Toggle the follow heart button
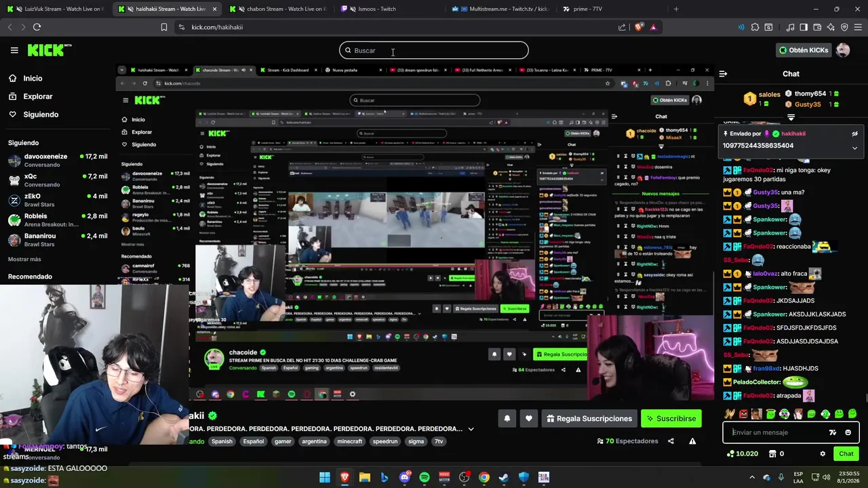868x488 pixels. pos(529,419)
